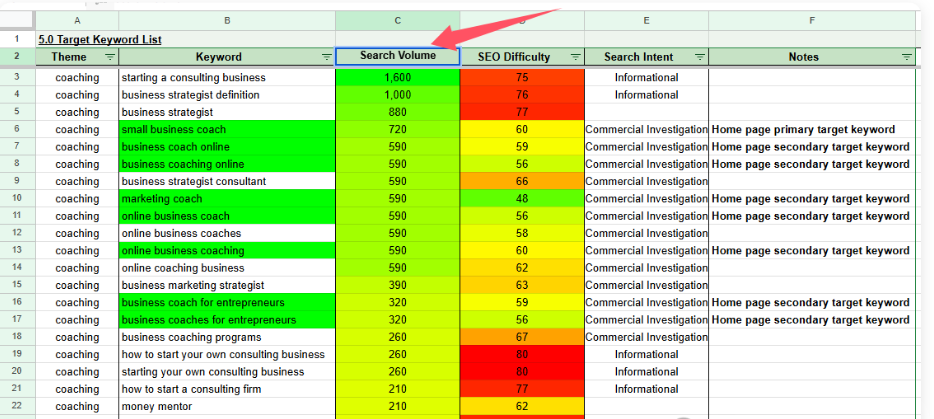Click the red SEO difficulty cell showing 75

point(522,77)
